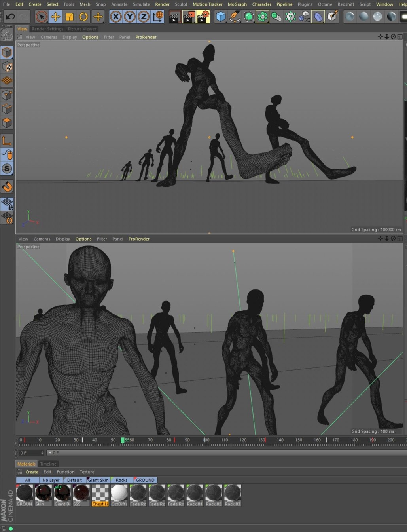The image size is (407, 532).
Task: Toggle the coordinate system icon
Action: pos(158,17)
